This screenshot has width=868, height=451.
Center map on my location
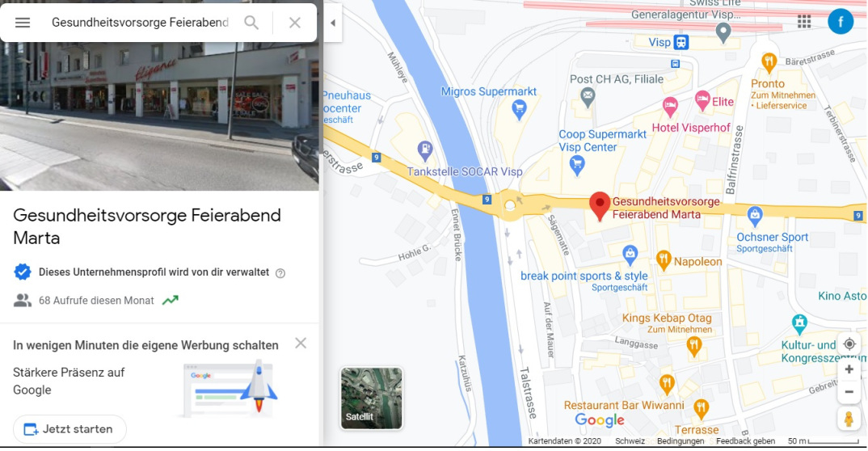click(x=849, y=344)
